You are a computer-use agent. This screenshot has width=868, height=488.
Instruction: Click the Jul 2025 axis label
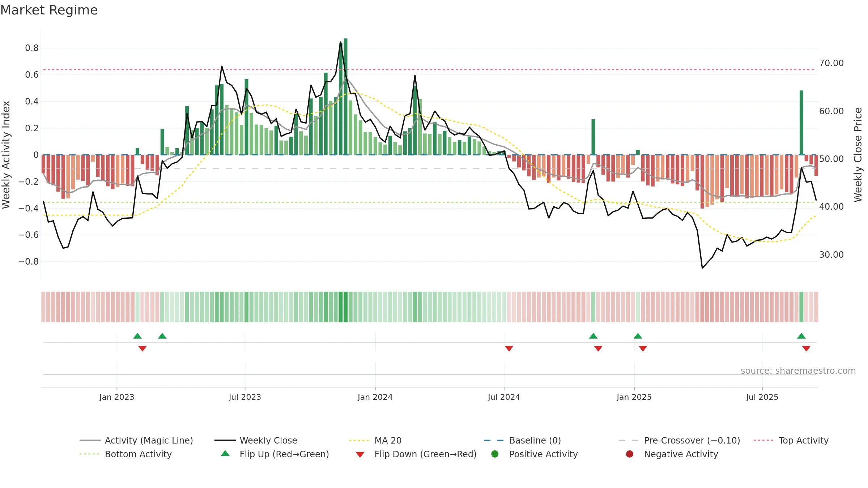762,397
